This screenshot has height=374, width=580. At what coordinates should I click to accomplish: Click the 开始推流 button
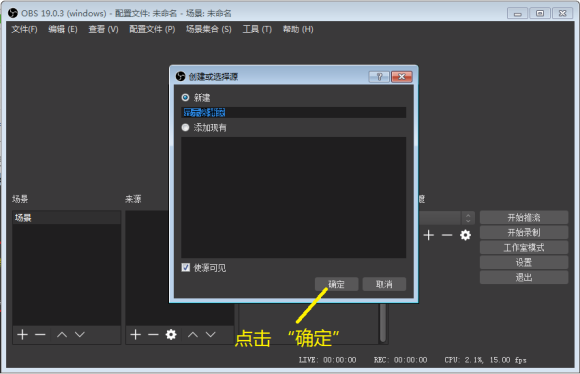524,218
